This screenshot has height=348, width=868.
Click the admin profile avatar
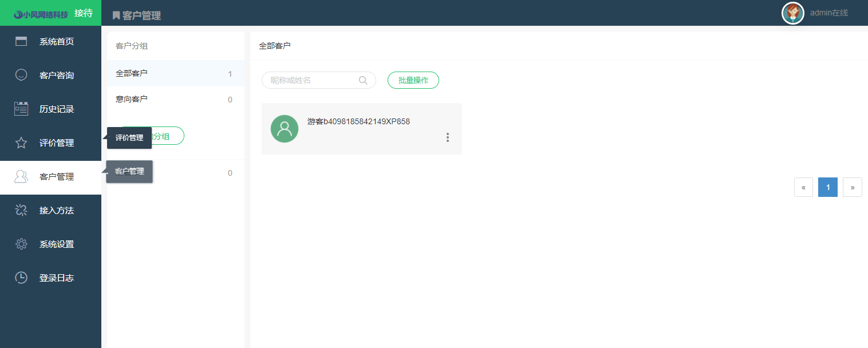pyautogui.click(x=793, y=13)
